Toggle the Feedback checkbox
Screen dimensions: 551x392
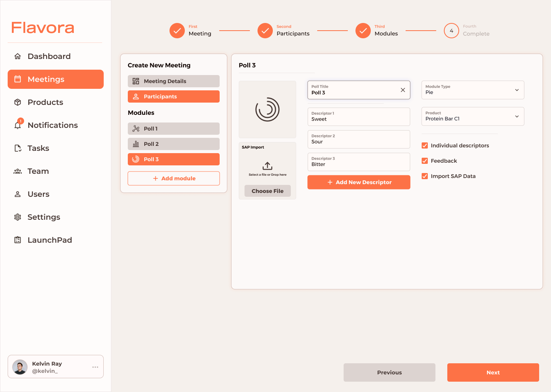coord(425,161)
